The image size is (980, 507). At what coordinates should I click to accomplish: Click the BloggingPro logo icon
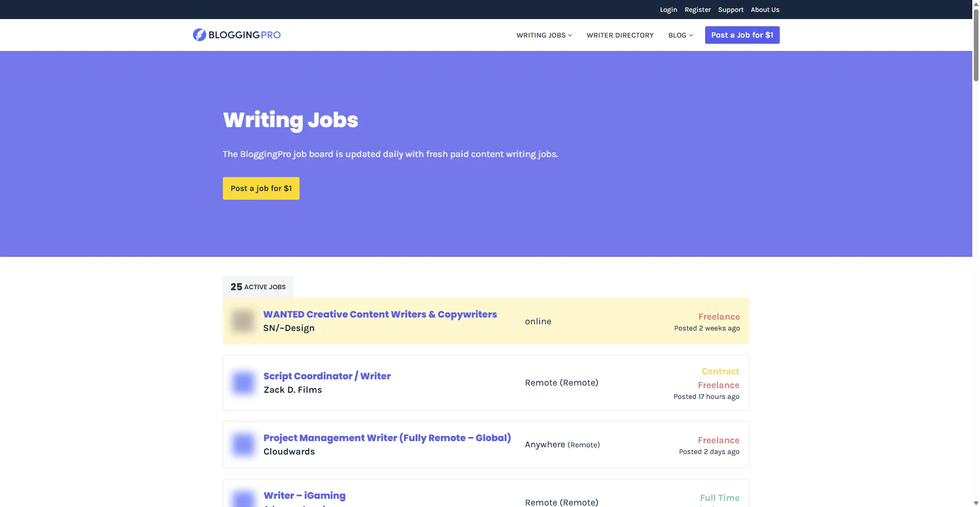point(199,34)
